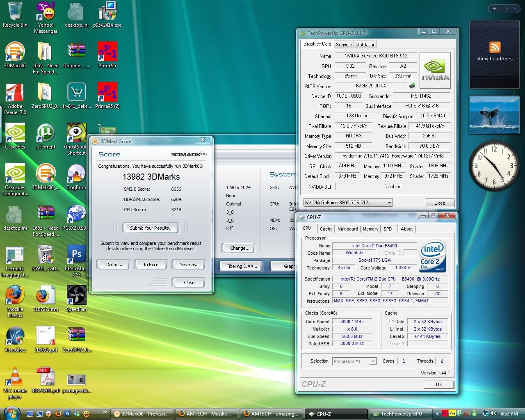Open the Processor #1 selection dropdown in CPU-Z

coord(354,361)
